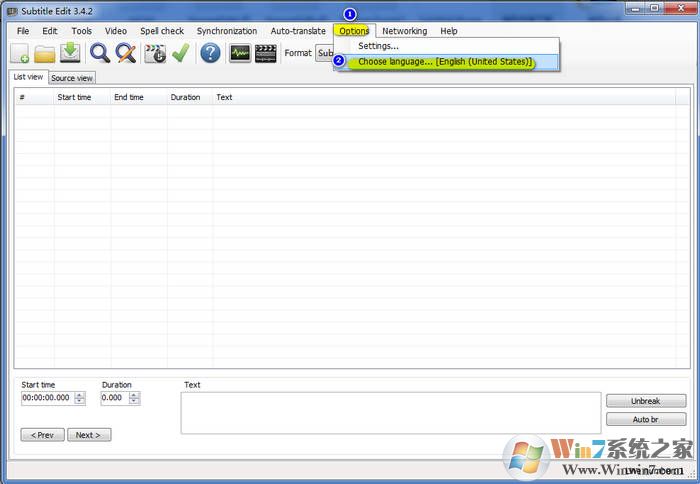Click the New subtitle toolbar icon

(20, 53)
